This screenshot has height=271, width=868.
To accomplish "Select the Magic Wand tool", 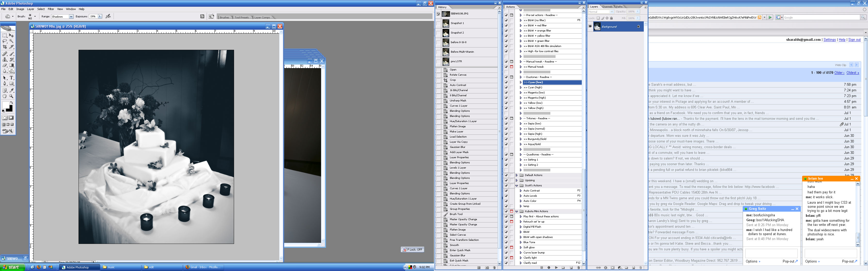I will [x=11, y=41].
